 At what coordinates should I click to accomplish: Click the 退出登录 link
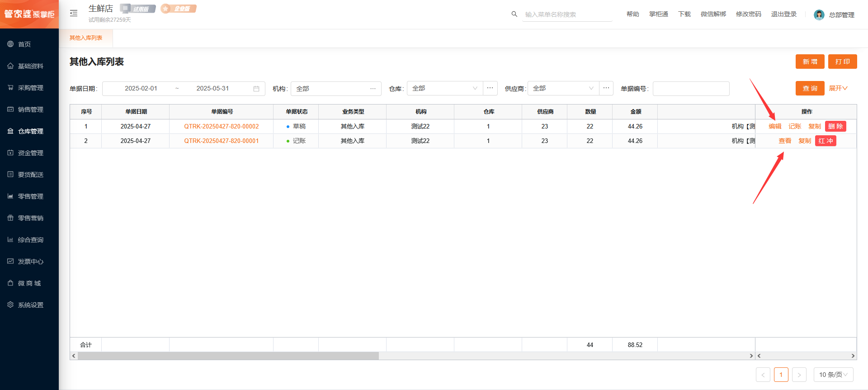784,14
